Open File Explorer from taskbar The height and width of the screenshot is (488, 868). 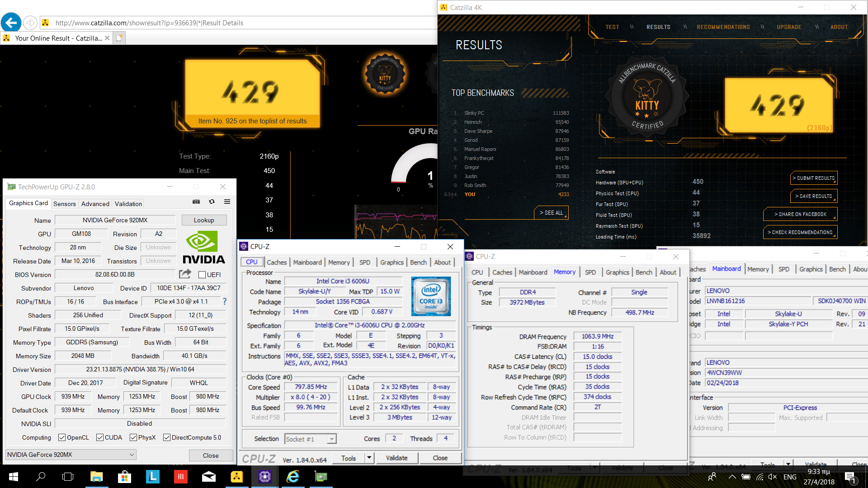tap(96, 477)
